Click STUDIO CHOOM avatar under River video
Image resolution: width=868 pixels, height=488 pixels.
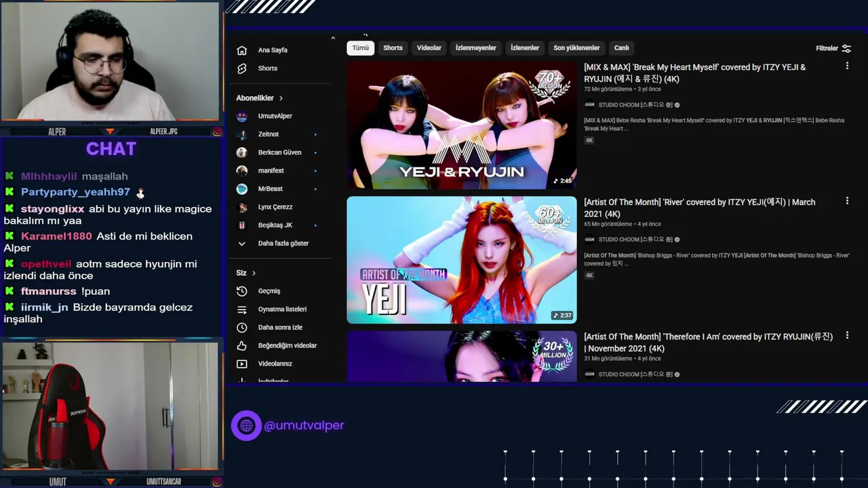point(589,239)
